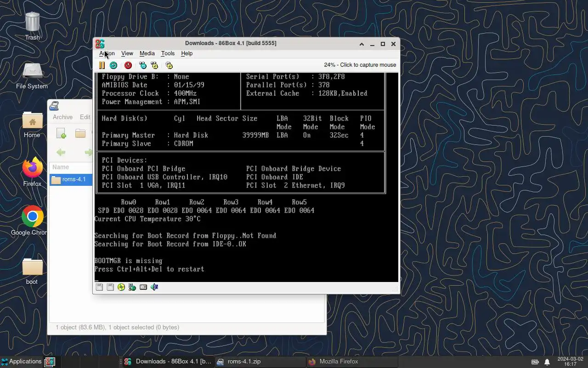588x368 pixels.
Task: Switch to roms-4.1.zip taskbar button
Action: [x=260, y=362]
